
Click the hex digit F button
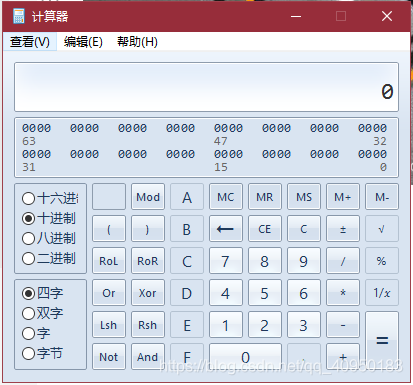pyautogui.click(x=187, y=357)
